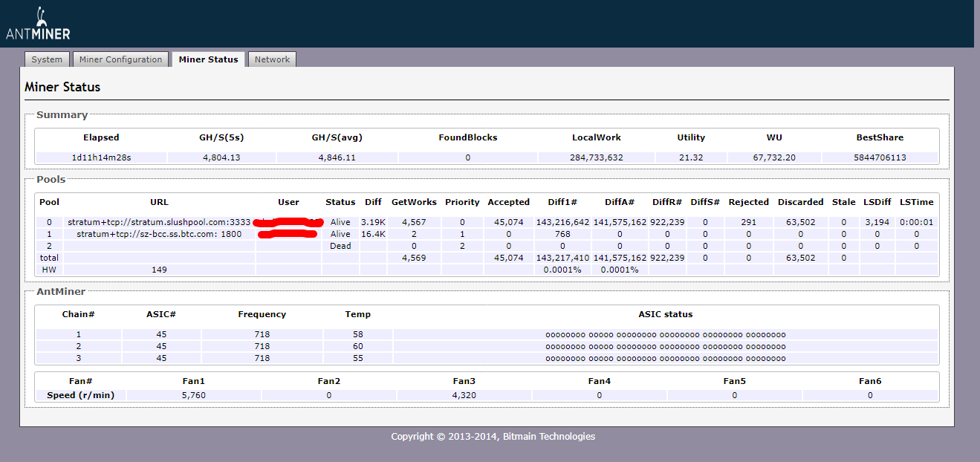Click the Utility value 21.32
The width and height of the screenshot is (980, 462).
click(x=691, y=157)
